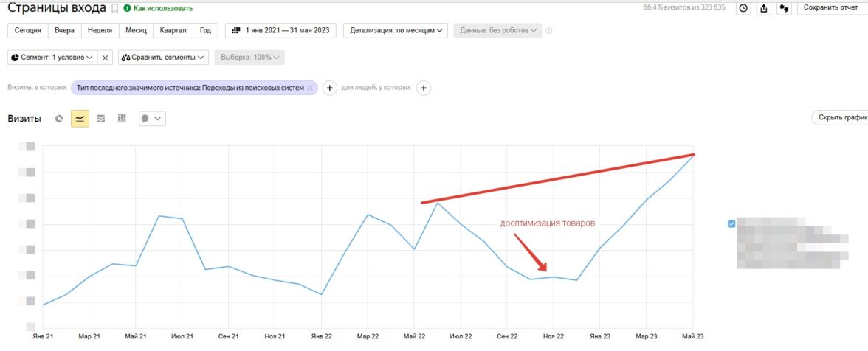This screenshot has width=868, height=351.
Task: Remove the segment with X button
Action: coord(106,58)
